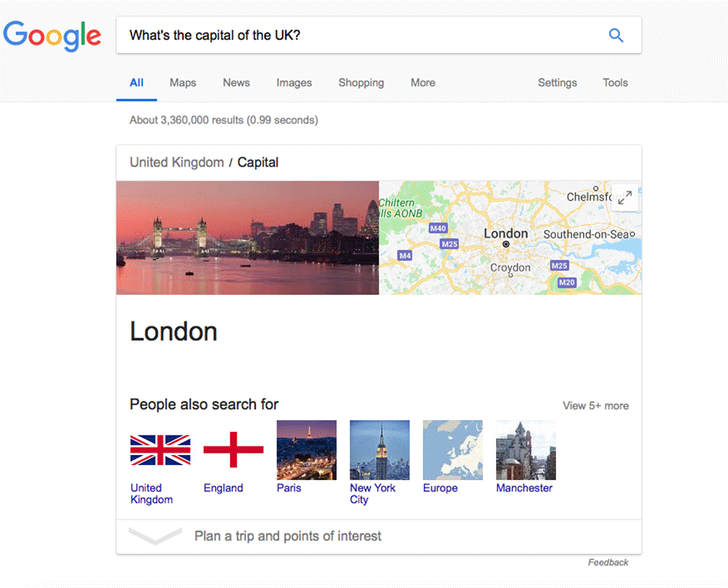
Task: Switch to the Maps tab
Action: pos(183,82)
